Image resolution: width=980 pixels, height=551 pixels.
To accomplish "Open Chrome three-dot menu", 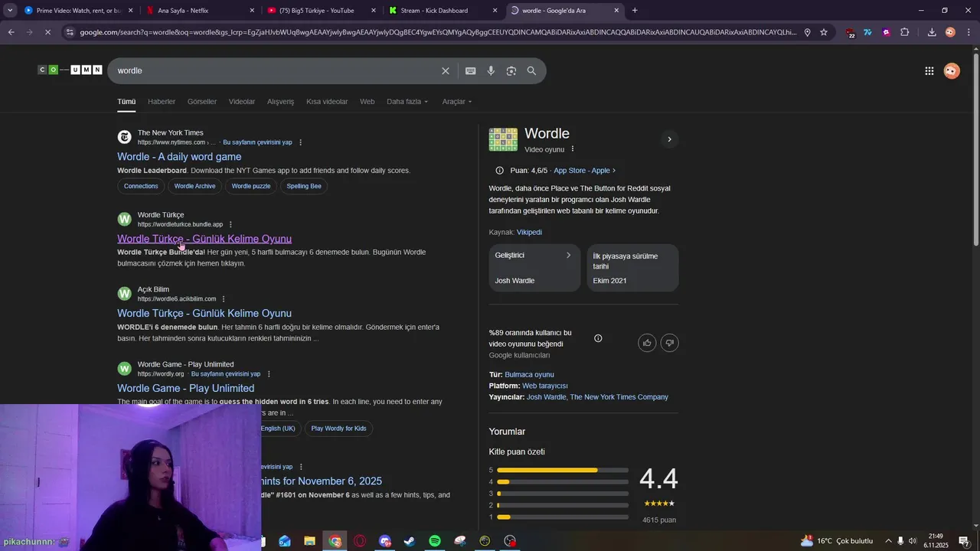I will click(x=969, y=32).
